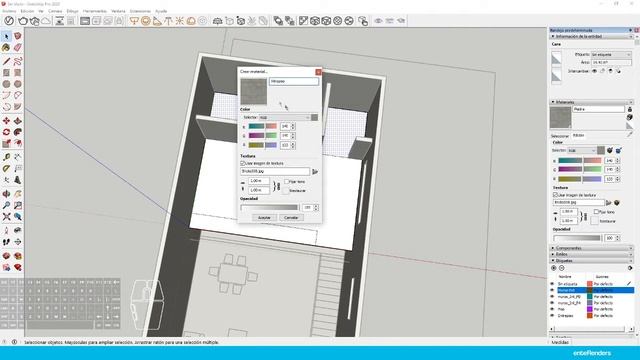640x360 pixels.
Task: Select the Protractor tool
Action: tap(6, 169)
